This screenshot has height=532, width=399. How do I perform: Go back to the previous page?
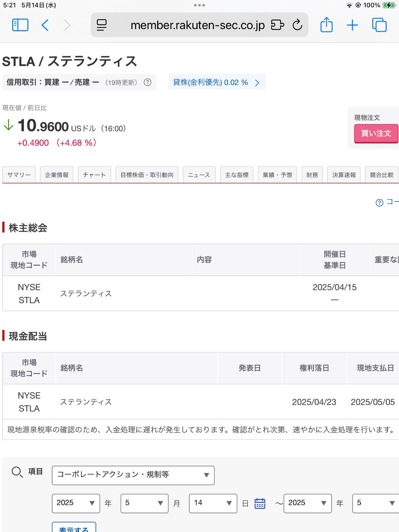point(45,25)
